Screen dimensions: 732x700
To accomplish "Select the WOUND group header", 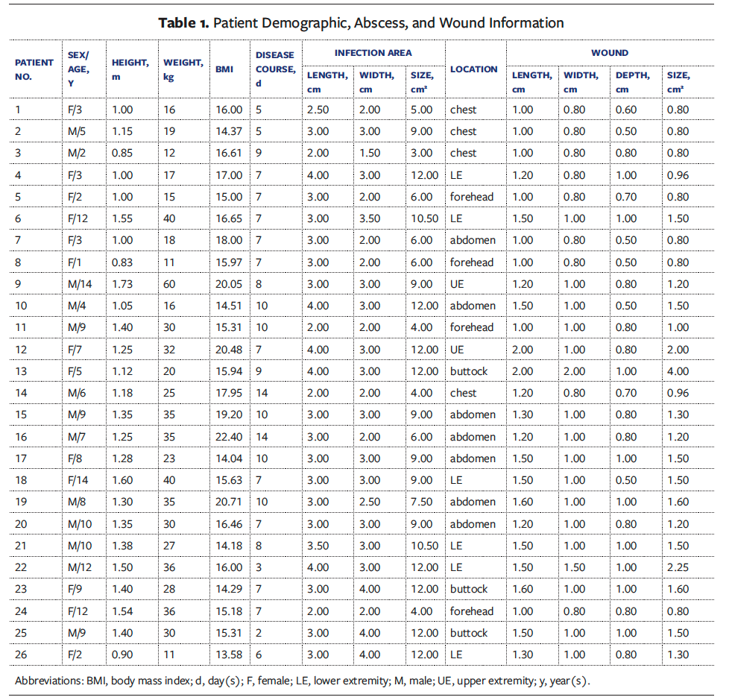I will (x=609, y=53).
